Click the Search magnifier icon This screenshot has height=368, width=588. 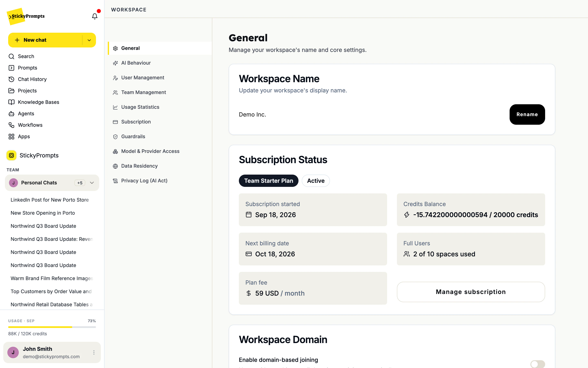(x=11, y=56)
